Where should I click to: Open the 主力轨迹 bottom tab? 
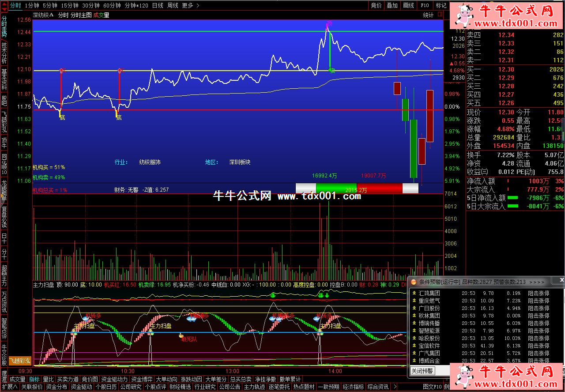click(x=255, y=387)
